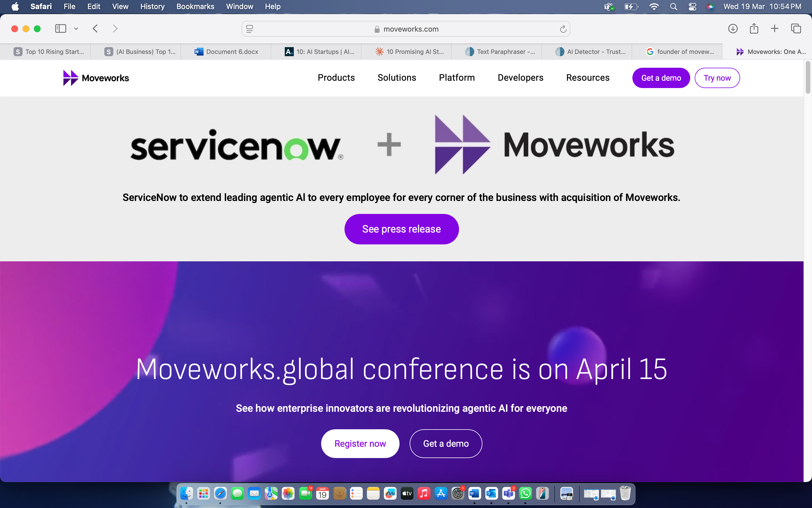Screen dimensions: 812x508
Task: Click the header 'Get a demo' button
Action: pos(661,78)
